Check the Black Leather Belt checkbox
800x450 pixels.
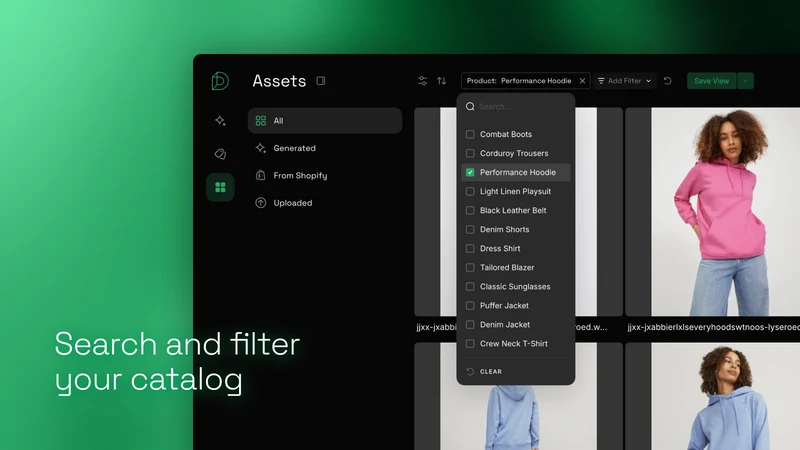pyautogui.click(x=470, y=210)
